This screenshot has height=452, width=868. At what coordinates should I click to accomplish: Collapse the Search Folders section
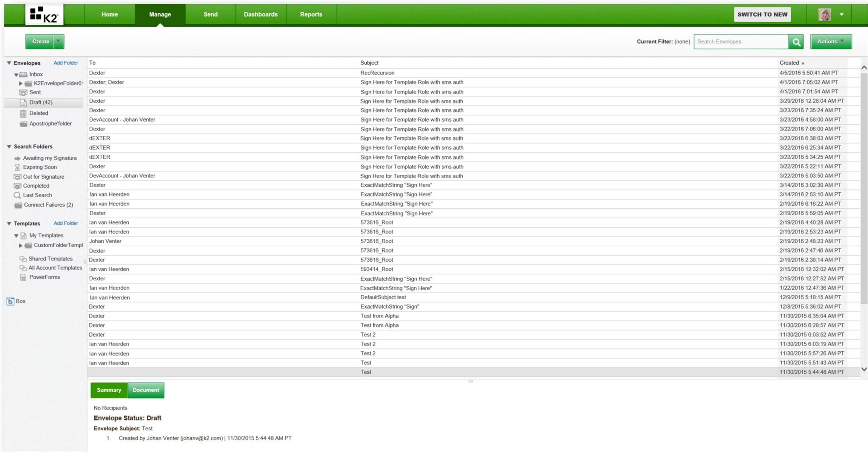(9, 146)
